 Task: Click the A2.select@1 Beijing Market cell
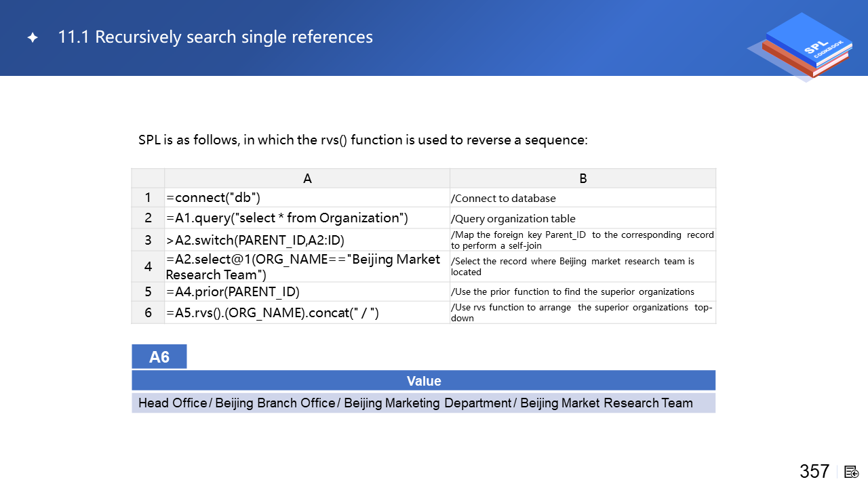307,266
